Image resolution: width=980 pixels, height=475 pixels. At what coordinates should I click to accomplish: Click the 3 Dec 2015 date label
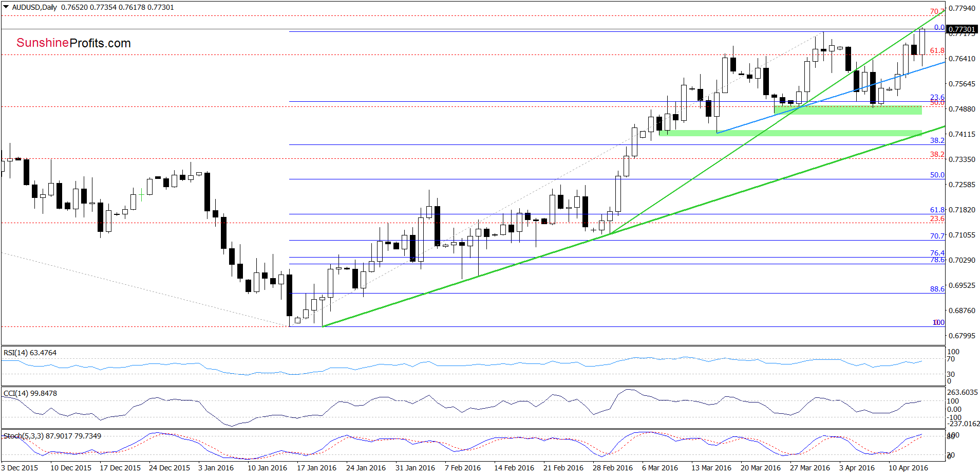20,468
